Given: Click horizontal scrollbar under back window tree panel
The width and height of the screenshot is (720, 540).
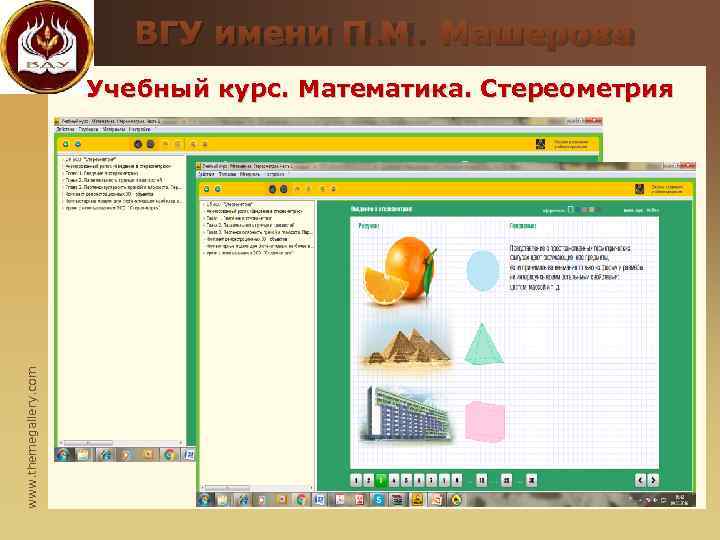Looking at the screenshot, I should 121,443.
